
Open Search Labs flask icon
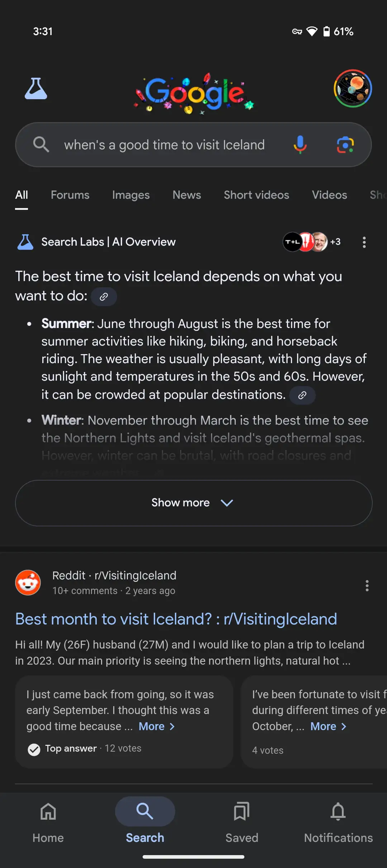coord(36,88)
